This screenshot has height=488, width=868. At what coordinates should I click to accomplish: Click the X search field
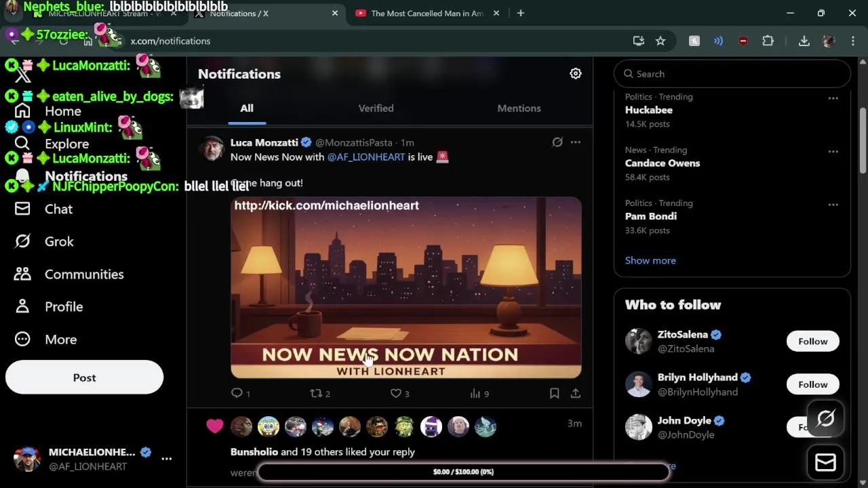[732, 74]
